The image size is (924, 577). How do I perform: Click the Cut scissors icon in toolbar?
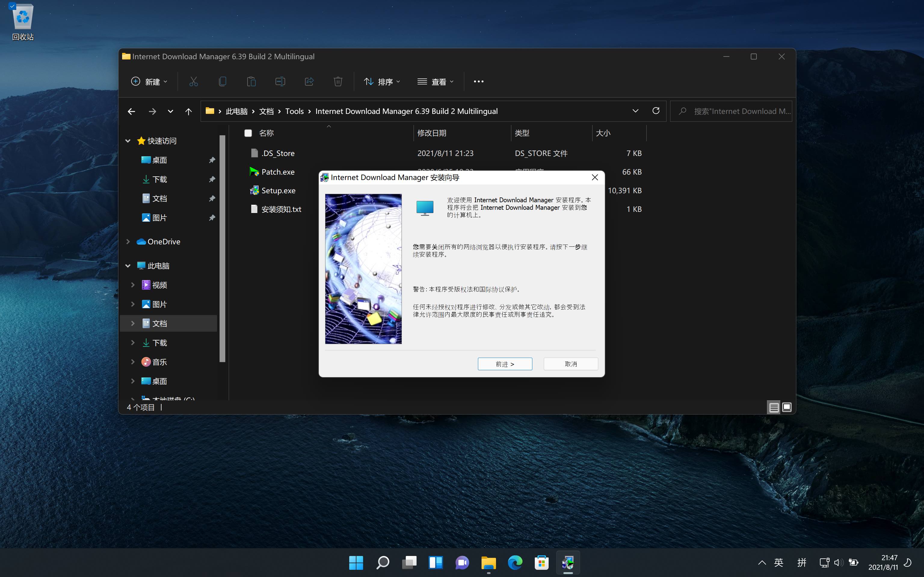tap(194, 81)
